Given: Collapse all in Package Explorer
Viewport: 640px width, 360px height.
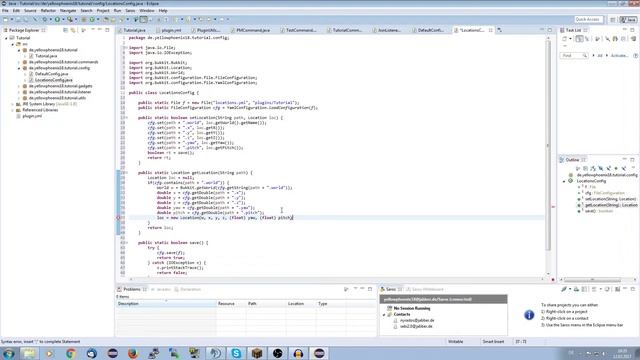Looking at the screenshot, I should [65, 30].
